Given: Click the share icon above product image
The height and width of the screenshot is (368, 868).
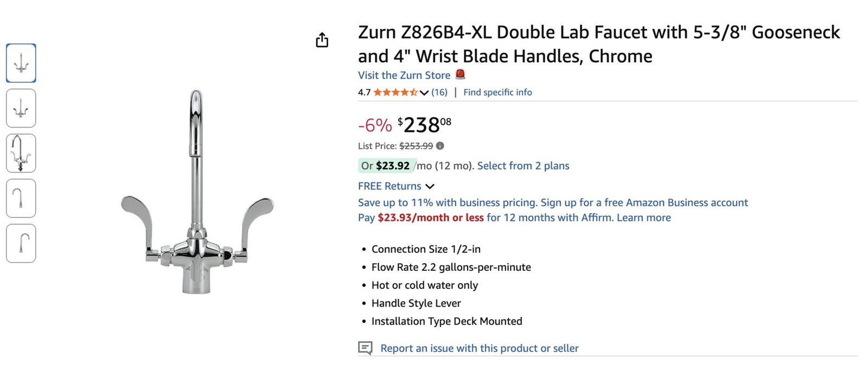Looking at the screenshot, I should 322,40.
